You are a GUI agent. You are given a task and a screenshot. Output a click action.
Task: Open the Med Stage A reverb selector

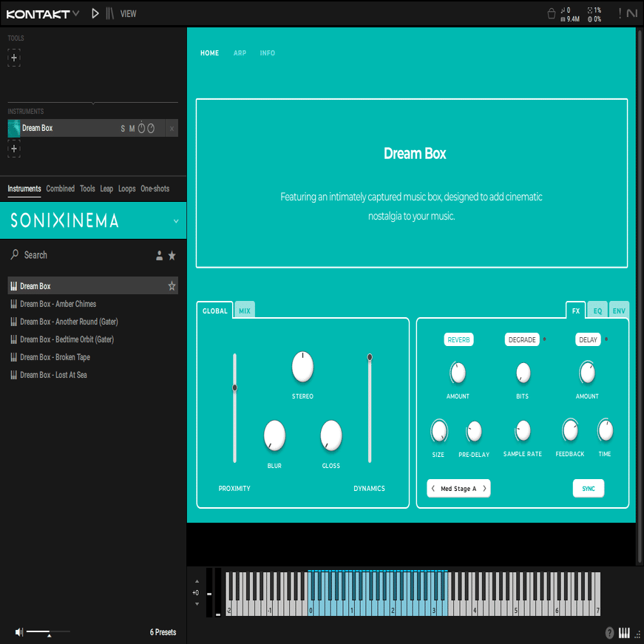point(458,488)
